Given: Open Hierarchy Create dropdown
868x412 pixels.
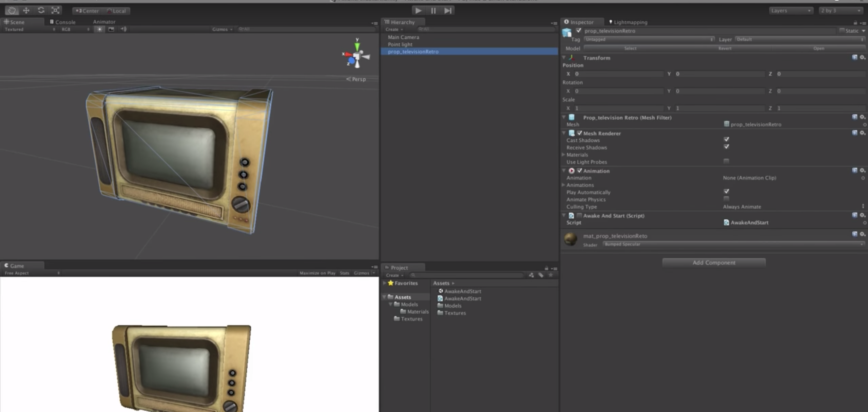Looking at the screenshot, I should [394, 30].
